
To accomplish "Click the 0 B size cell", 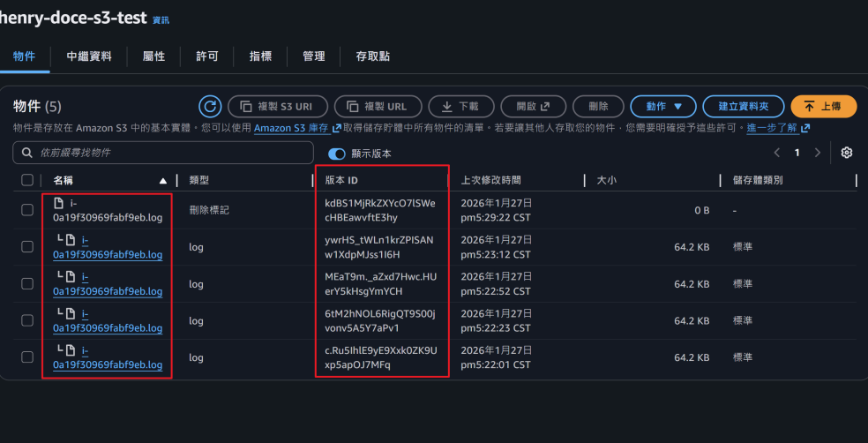I will point(702,210).
